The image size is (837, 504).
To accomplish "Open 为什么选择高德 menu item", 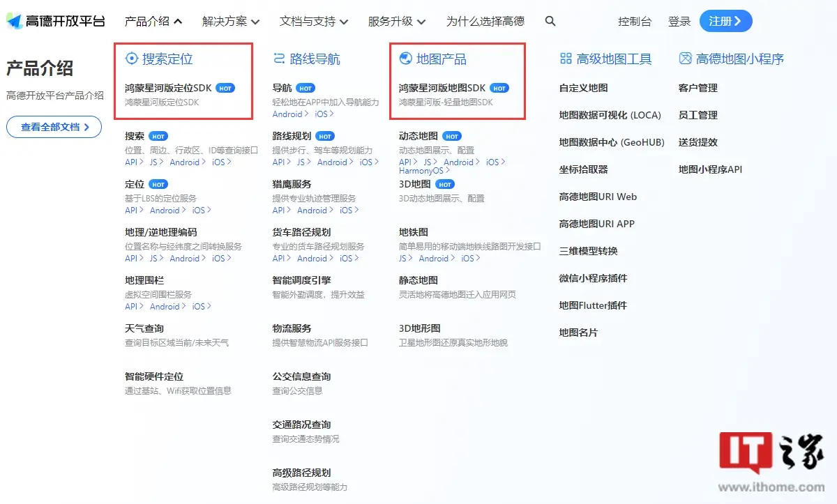I will tap(485, 22).
